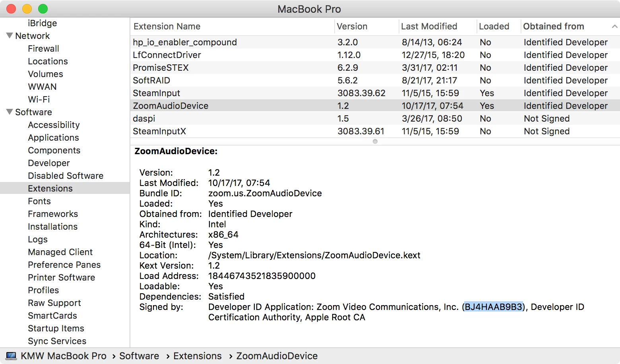Sort by Obtained from column header
The width and height of the screenshot is (620, 364).
[570, 26]
